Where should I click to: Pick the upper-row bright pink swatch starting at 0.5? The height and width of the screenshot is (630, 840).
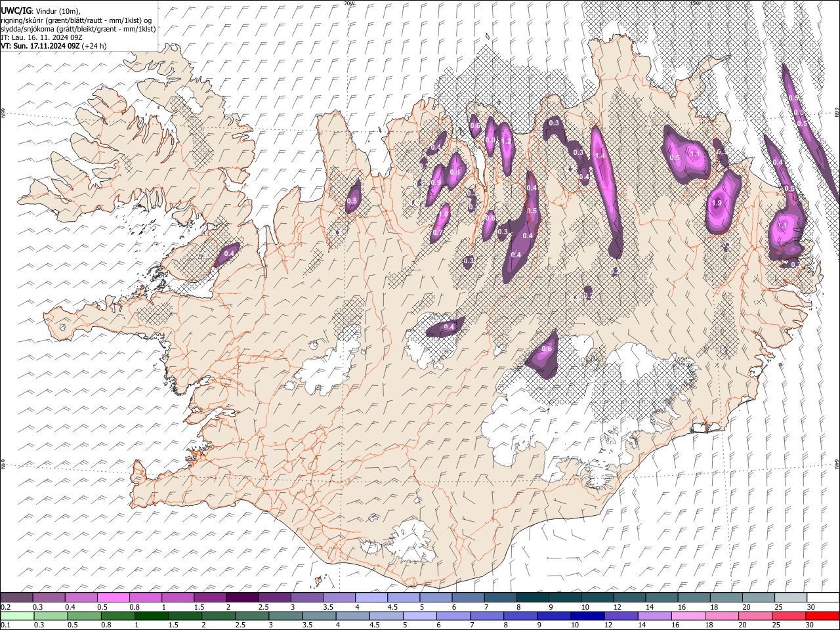114,597
